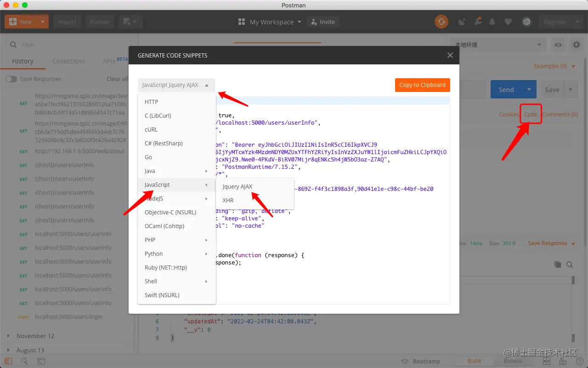
Task: Choose Swift (NSURL) from the list
Action: point(177,295)
